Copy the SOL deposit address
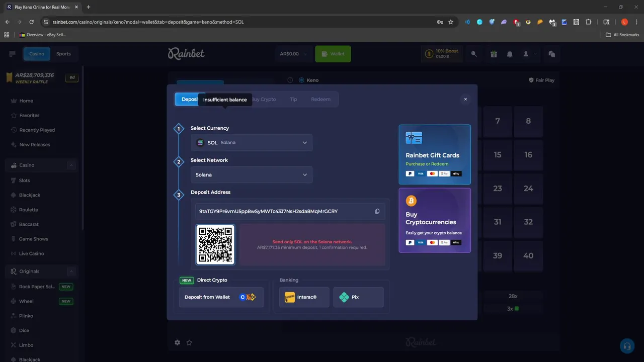 [x=377, y=212]
